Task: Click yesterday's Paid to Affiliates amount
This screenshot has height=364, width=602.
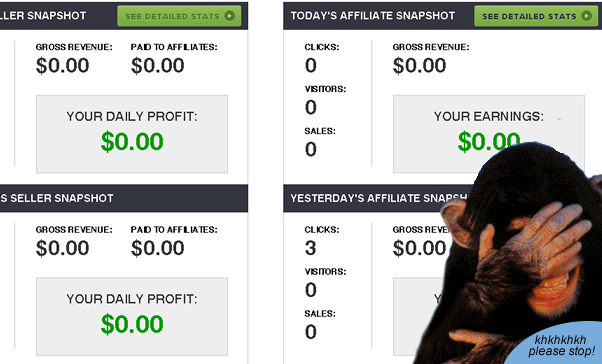Action: (x=157, y=248)
